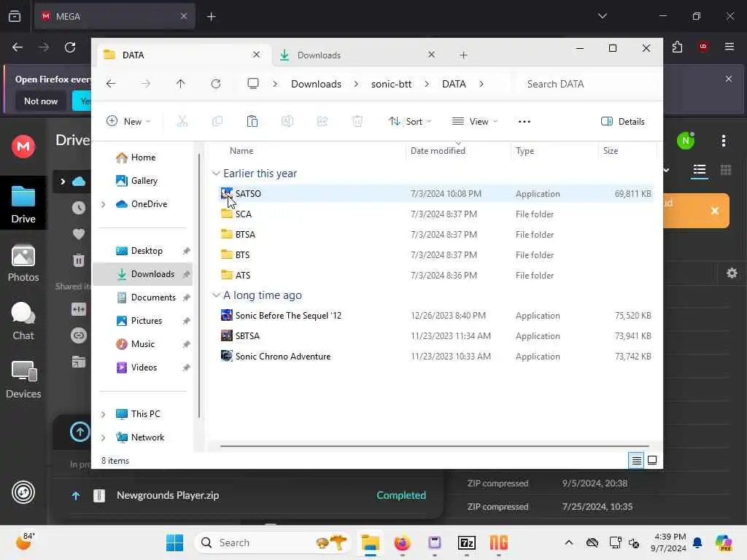Open the New dropdown in Explorer
747x560 pixels.
(128, 122)
